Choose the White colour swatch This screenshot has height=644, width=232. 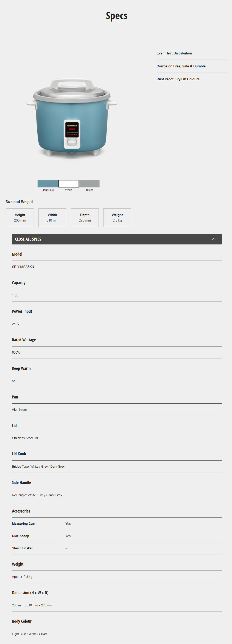coord(69,184)
